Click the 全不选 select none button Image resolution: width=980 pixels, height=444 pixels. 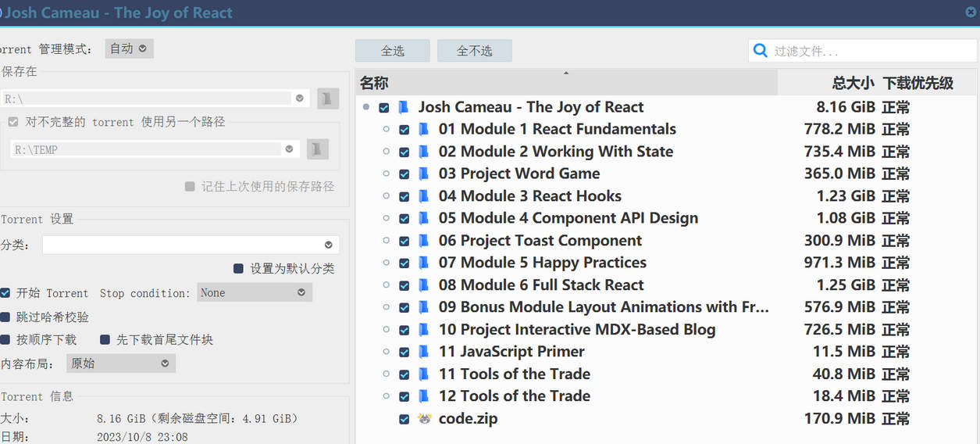475,51
